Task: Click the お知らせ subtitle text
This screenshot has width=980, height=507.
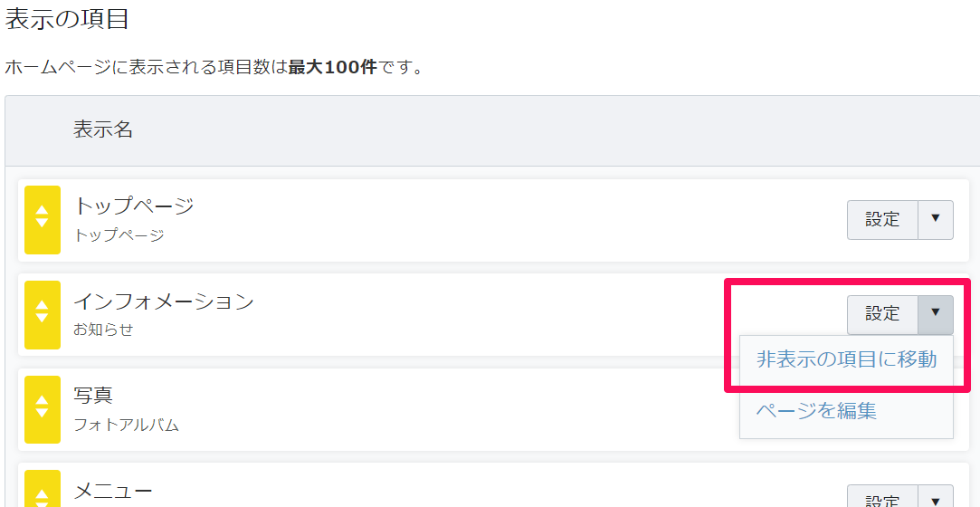Action: pos(104,330)
